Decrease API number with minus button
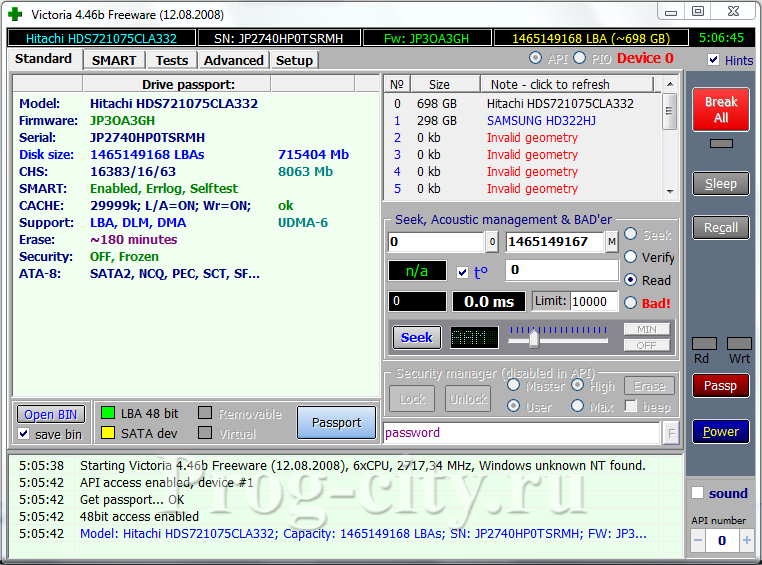762x565 pixels. click(x=697, y=540)
